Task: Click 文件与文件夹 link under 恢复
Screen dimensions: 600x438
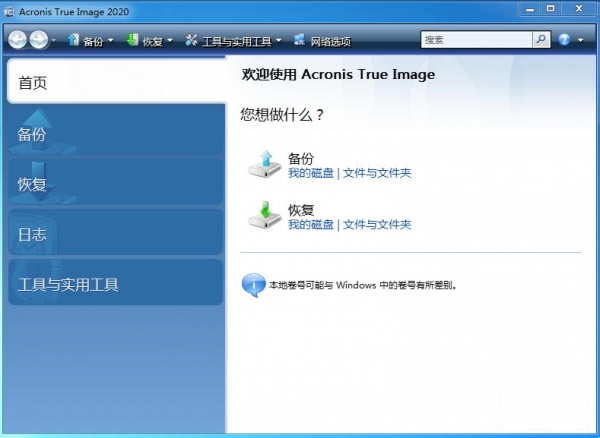Action: (x=377, y=225)
